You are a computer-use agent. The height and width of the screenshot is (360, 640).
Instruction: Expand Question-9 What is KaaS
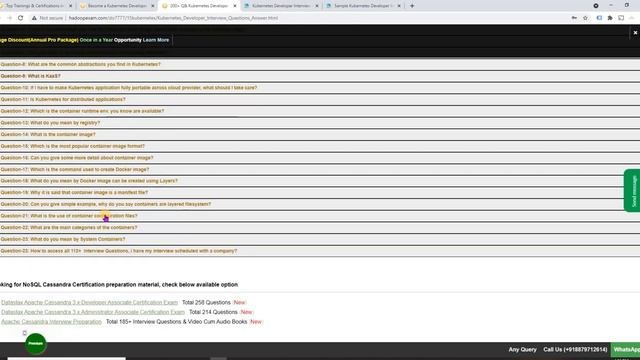click(x=320, y=76)
